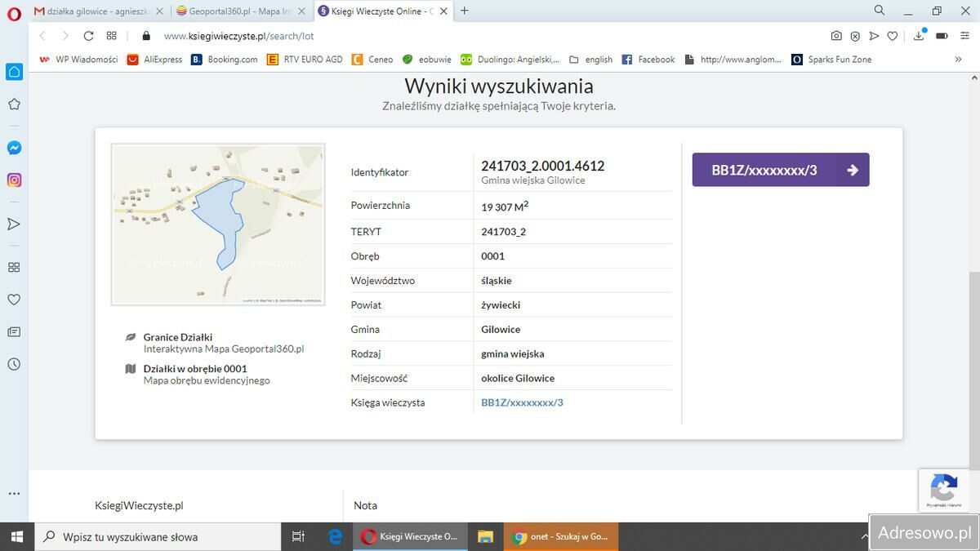Toggle the page as favorite with the heart icon
Screen dimensions: 980x551
[x=892, y=36]
